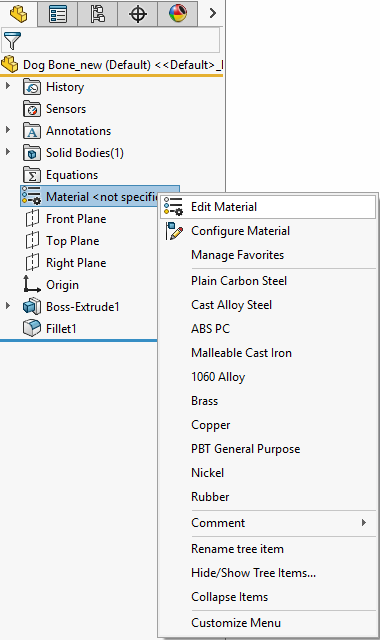
Task: Select the Equations folder icon
Action: (31, 175)
